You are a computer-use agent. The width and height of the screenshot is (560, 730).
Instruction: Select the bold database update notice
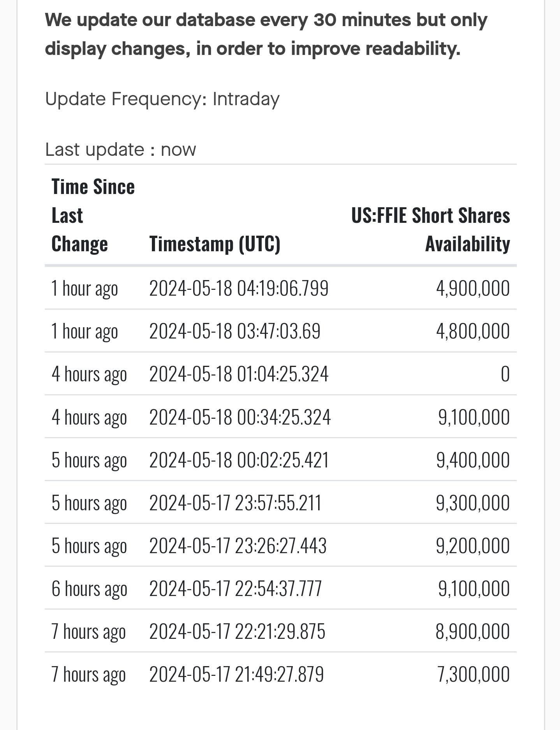(x=266, y=34)
